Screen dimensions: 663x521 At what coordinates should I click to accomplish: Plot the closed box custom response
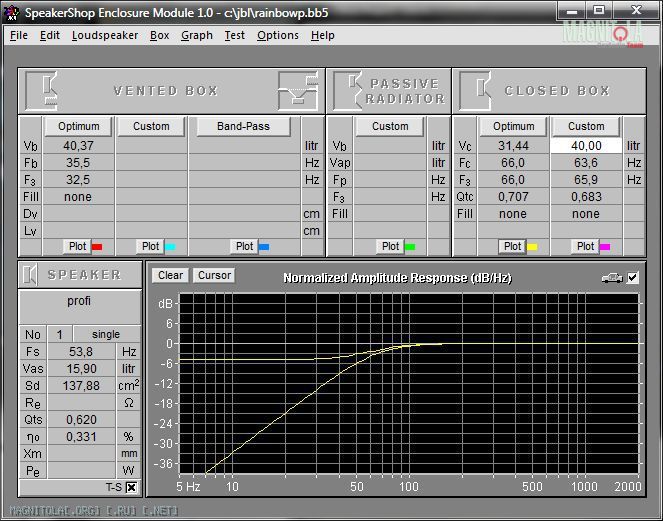pyautogui.click(x=585, y=246)
